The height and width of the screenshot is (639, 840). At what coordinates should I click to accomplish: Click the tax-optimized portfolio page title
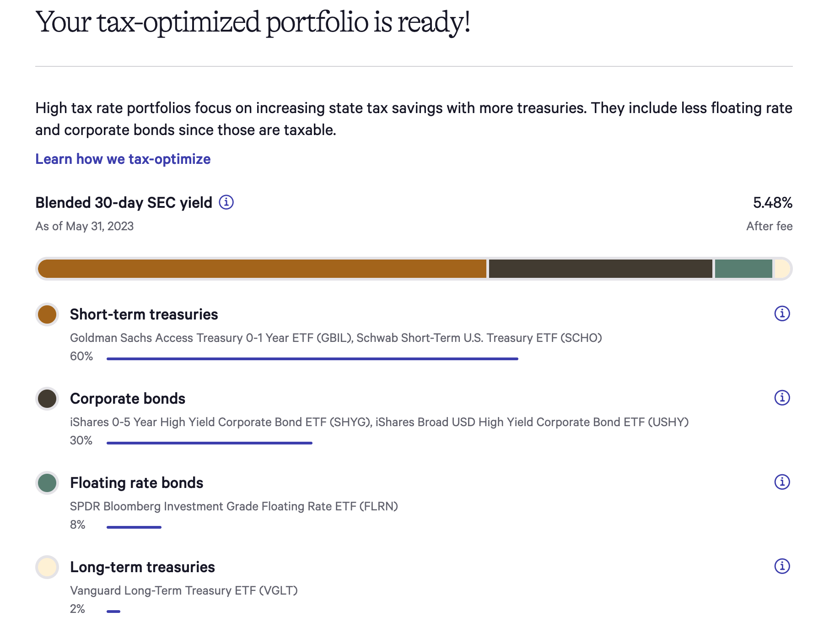tap(253, 21)
